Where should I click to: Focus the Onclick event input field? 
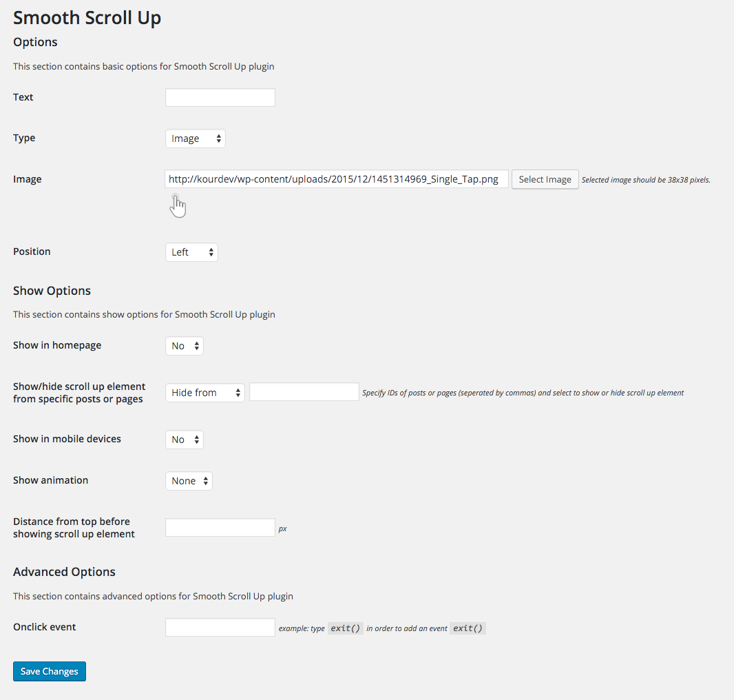[x=220, y=628]
